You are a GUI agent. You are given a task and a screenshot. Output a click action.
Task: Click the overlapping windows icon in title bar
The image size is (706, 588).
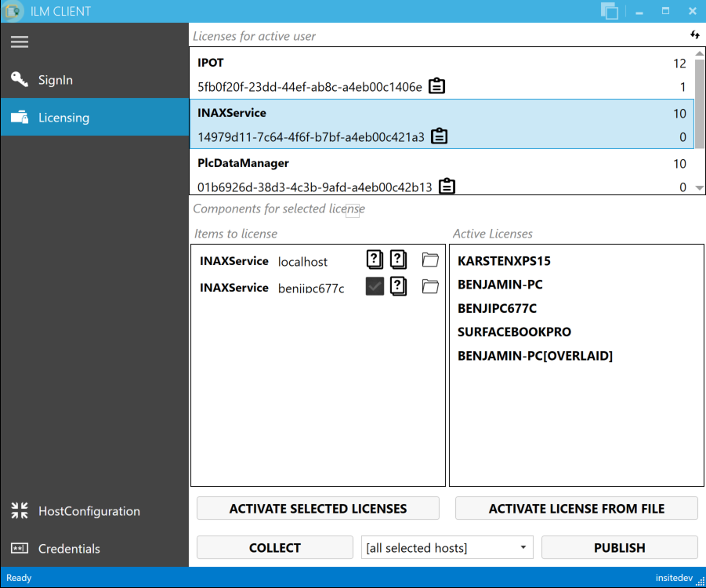609,11
